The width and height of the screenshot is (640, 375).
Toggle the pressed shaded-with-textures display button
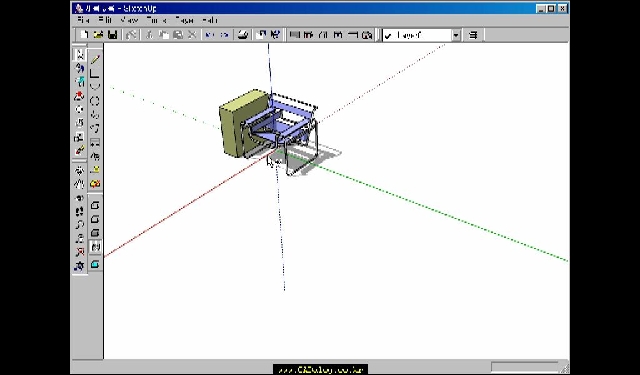(95, 247)
